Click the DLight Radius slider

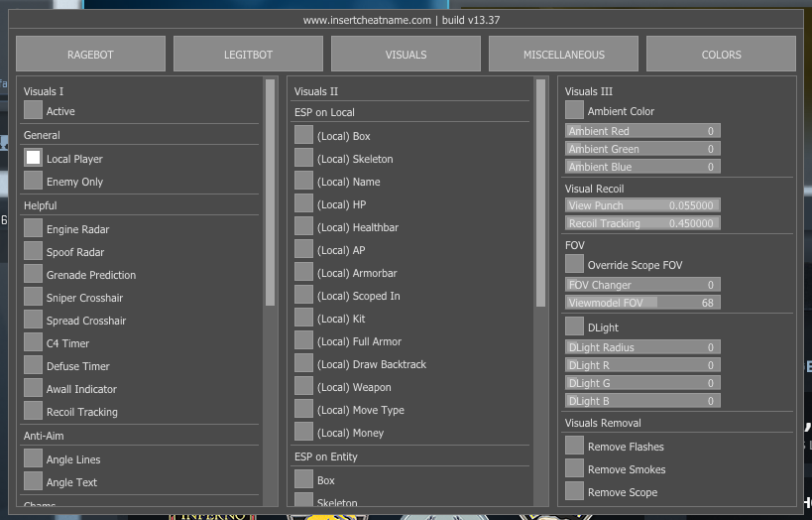pyautogui.click(x=642, y=347)
